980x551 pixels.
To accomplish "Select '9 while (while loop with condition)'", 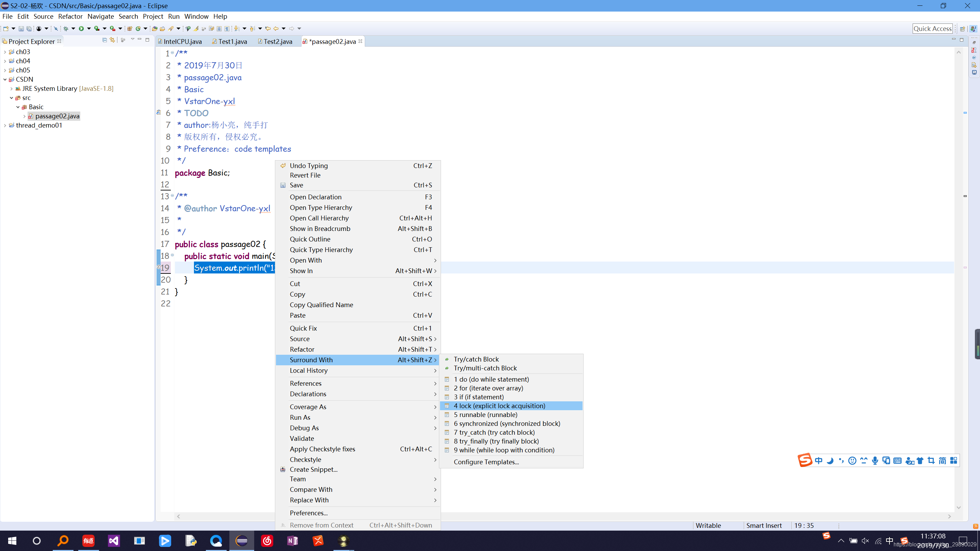I will (504, 449).
